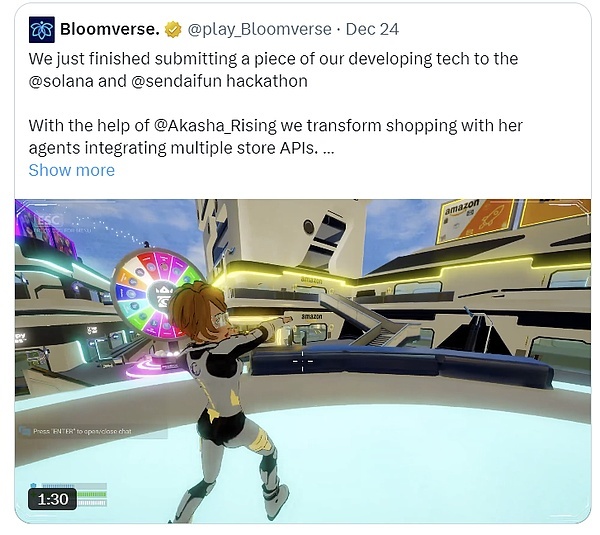Click the amazon storefront label

pyautogui.click(x=311, y=317)
